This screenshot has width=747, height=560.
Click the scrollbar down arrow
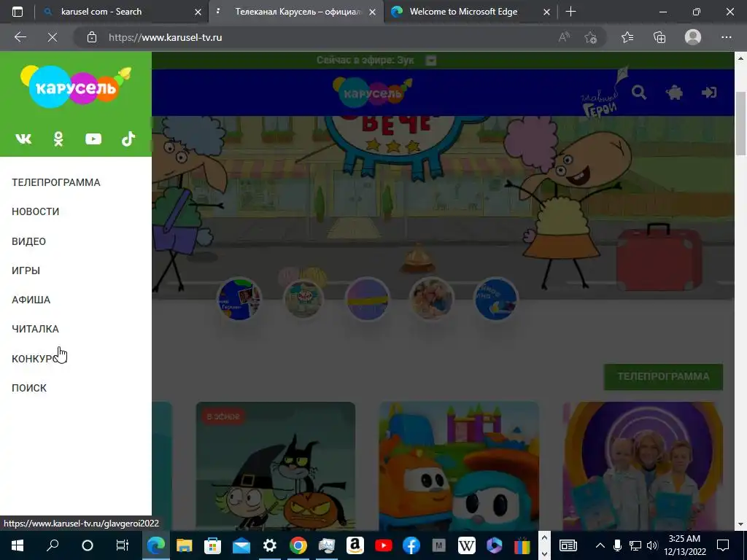pos(740,525)
